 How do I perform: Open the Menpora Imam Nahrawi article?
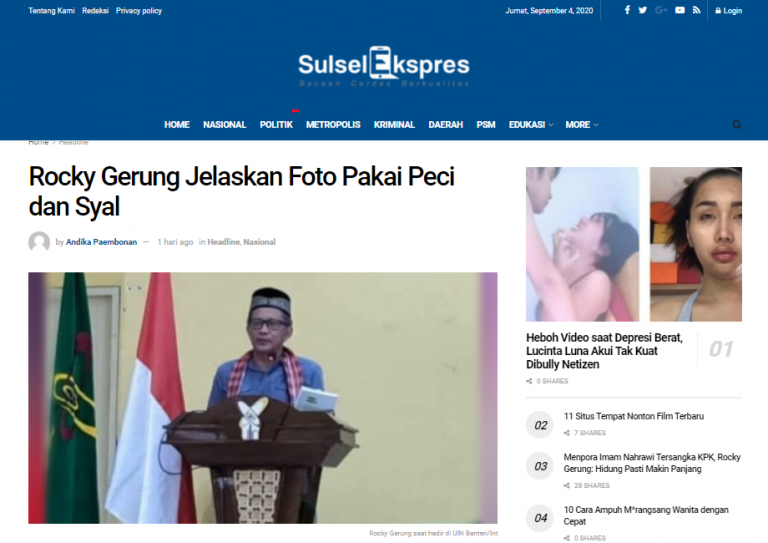651,463
